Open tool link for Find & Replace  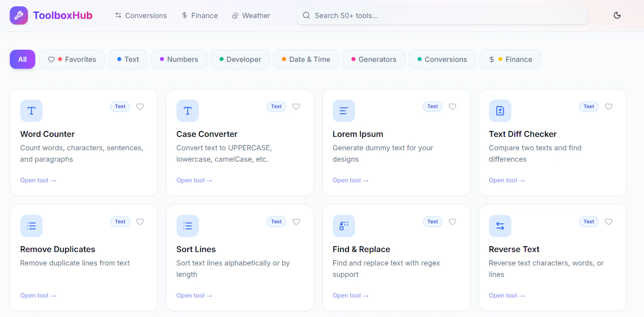click(x=351, y=295)
